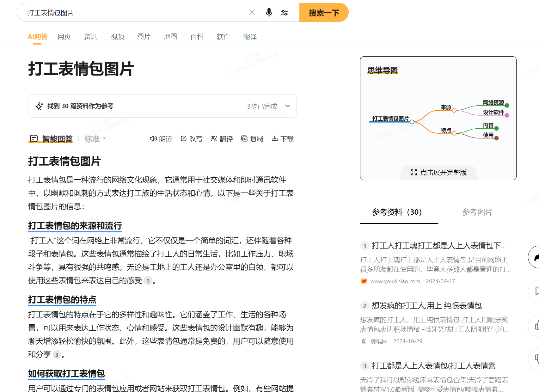Switch to the AI问答 tab
Viewport: 539px width, 392px height.
(37, 37)
